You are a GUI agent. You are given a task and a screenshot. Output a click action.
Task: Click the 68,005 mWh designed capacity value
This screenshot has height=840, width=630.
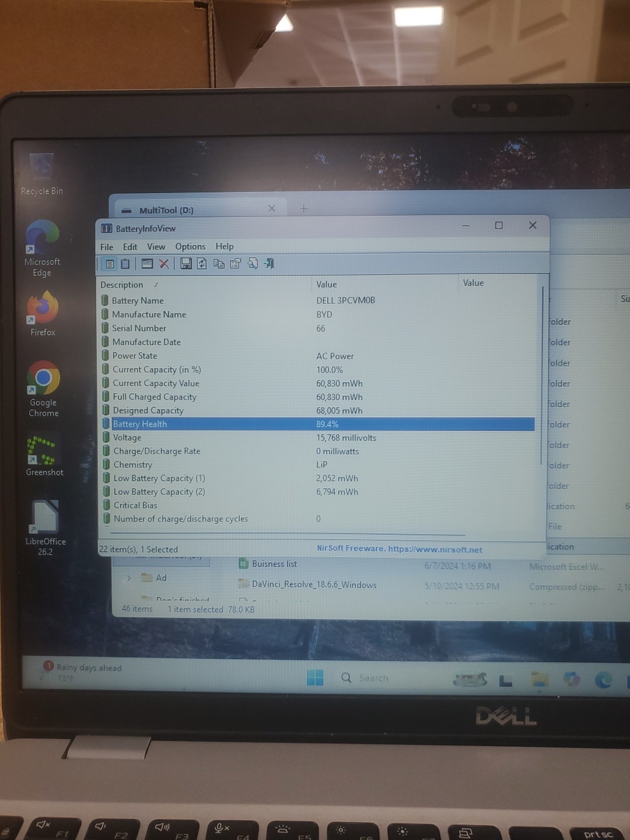pyautogui.click(x=339, y=411)
